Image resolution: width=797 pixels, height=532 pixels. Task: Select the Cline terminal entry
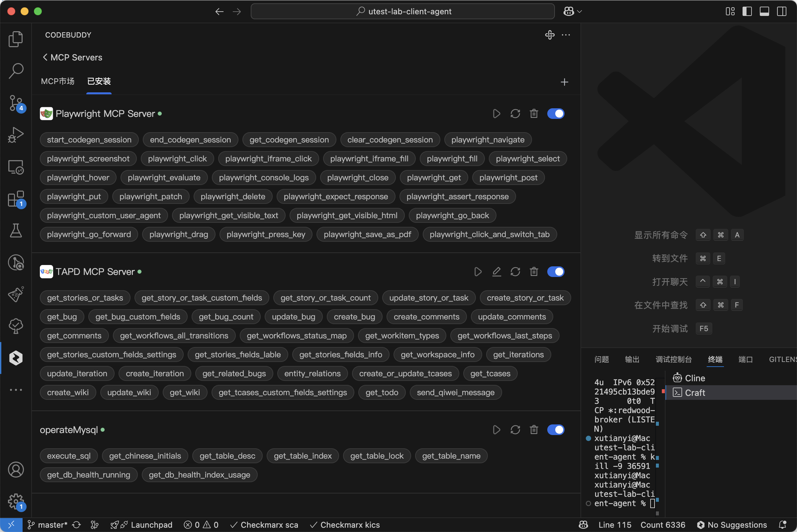click(x=694, y=378)
